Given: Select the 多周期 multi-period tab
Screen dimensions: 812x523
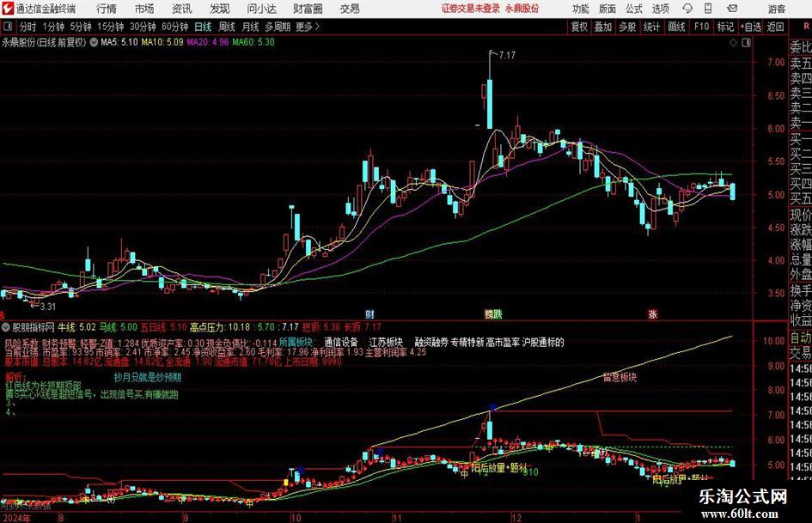Looking at the screenshot, I should [x=278, y=27].
